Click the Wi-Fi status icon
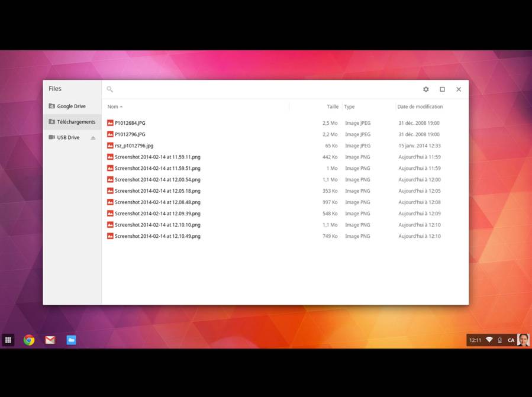The height and width of the screenshot is (397, 532). [x=489, y=340]
